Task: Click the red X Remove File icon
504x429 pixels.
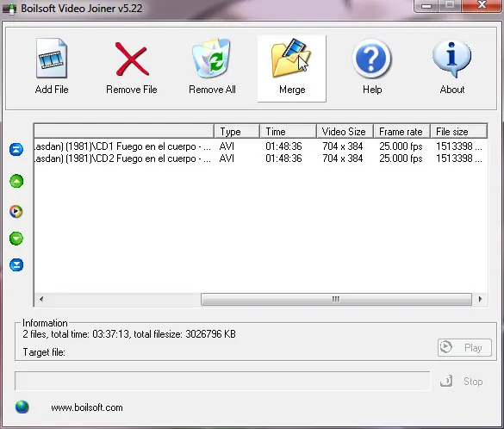Action: point(132,59)
